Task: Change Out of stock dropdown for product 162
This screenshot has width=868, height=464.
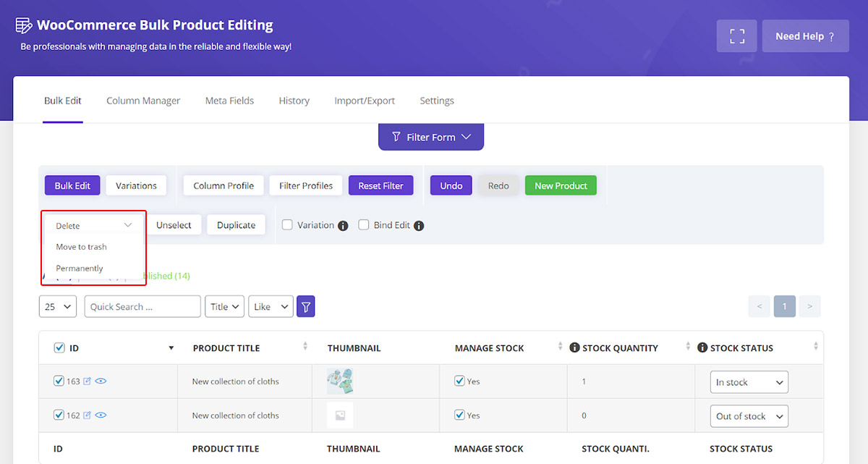Action: [x=749, y=416]
